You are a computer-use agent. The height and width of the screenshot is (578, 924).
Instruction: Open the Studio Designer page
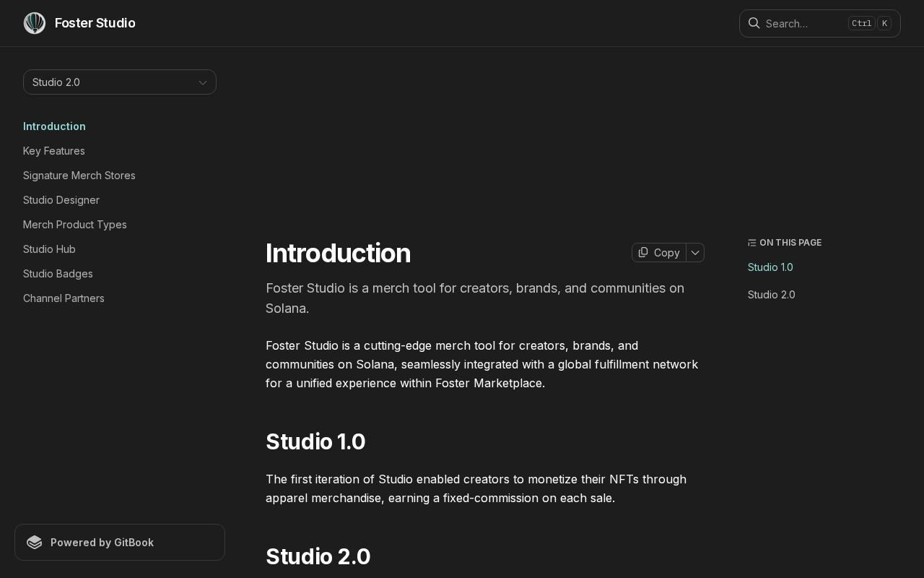pyautogui.click(x=61, y=200)
